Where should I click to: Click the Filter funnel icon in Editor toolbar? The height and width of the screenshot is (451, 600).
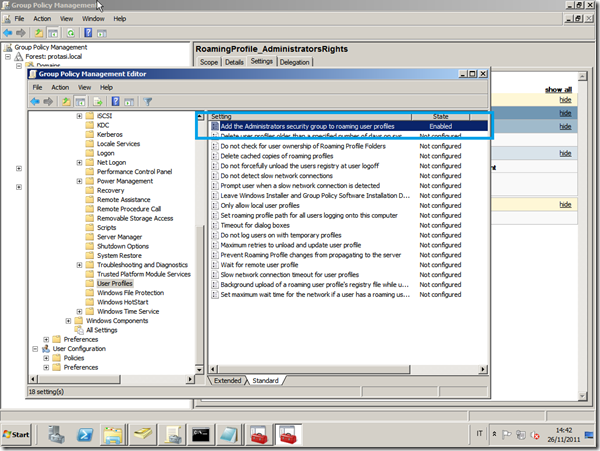click(x=148, y=101)
